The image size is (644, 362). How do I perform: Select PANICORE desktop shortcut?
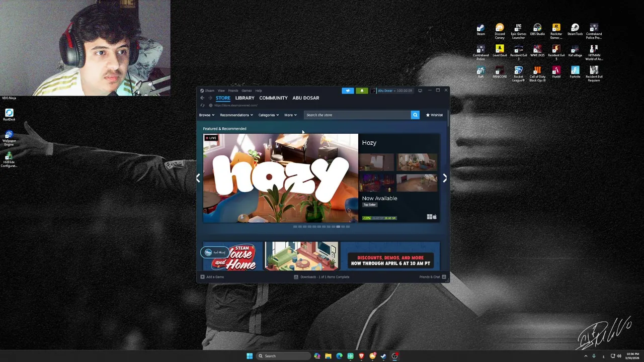(x=500, y=72)
